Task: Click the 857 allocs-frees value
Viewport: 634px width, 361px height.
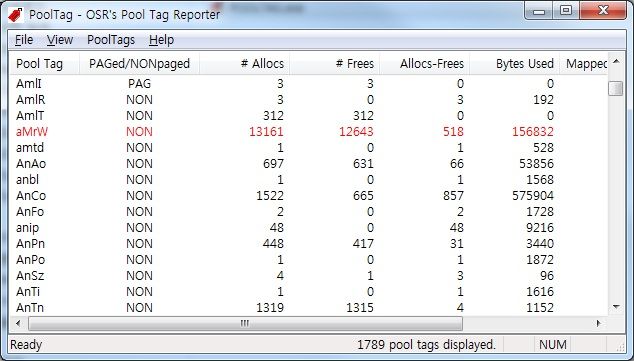Action: [453, 196]
